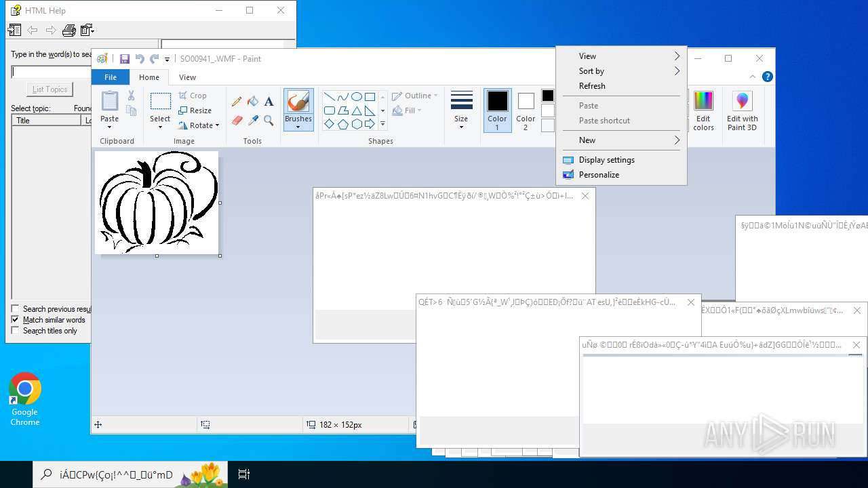Screen dimensions: 868x488
Task: Select the Color picker eyedropper tool
Action: pos(253,121)
